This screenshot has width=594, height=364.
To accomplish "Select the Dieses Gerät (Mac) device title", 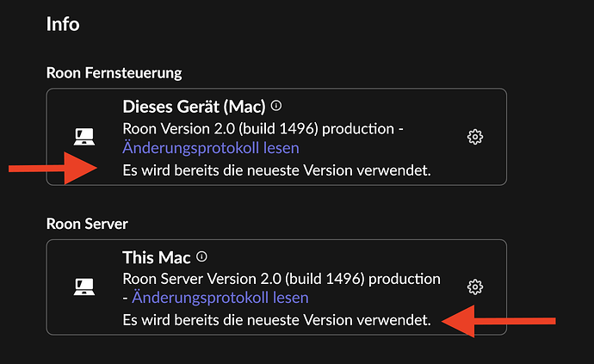I will pyautogui.click(x=194, y=107).
